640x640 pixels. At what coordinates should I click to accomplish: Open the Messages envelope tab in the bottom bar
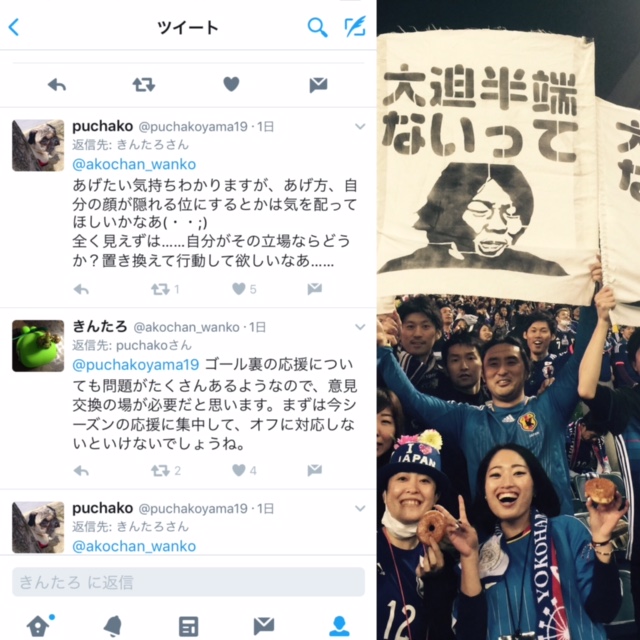(x=264, y=625)
